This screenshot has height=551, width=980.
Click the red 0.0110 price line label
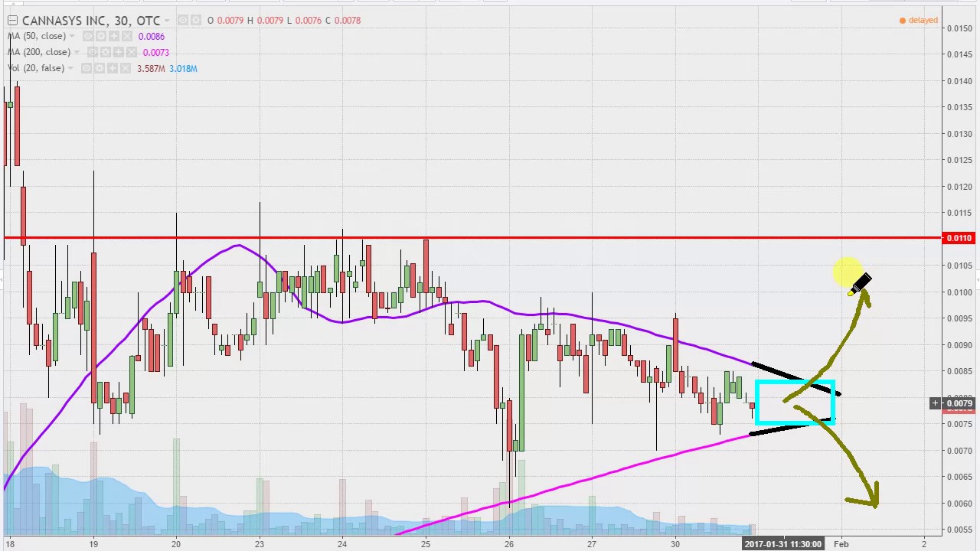point(959,238)
